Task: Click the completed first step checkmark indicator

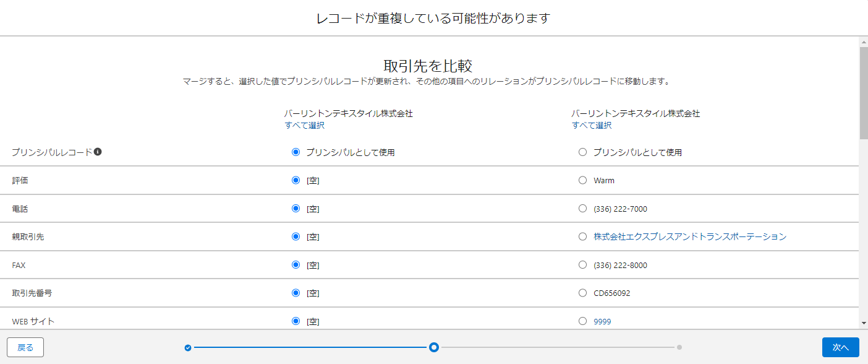Action: click(x=188, y=348)
